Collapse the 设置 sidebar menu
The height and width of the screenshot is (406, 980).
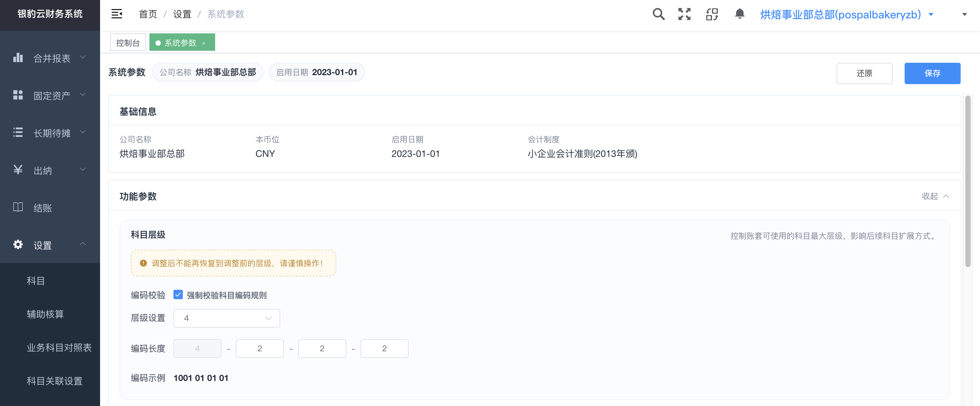[50, 244]
